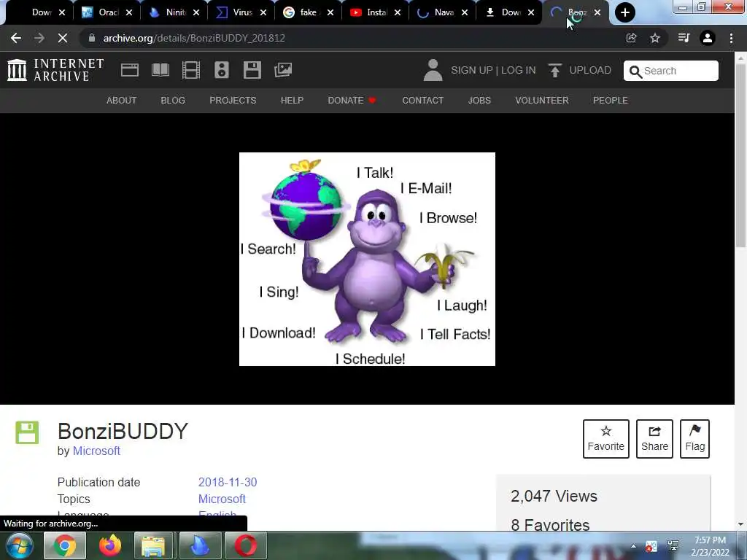Close the Ninite tab
This screenshot has width=747, height=560.
[196, 13]
